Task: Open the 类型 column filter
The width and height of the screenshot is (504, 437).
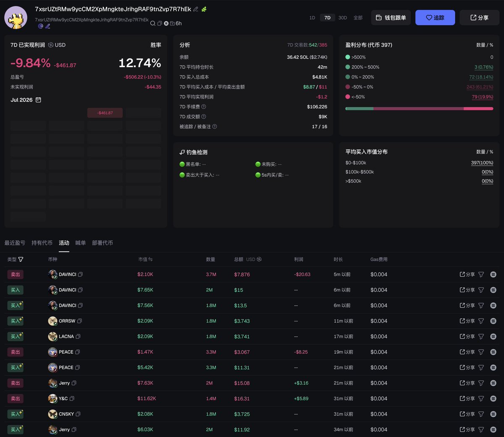Action: tap(21, 259)
